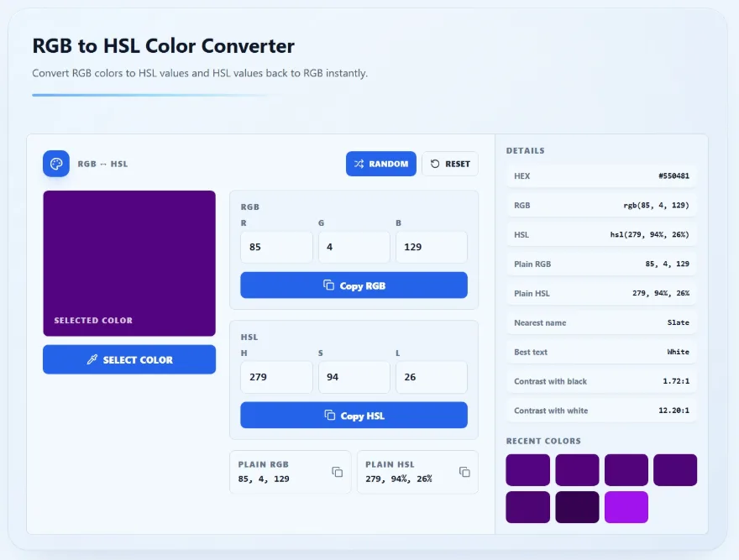Click the hsl(279, 94%, 26%) detail value
Image resolution: width=739 pixels, height=560 pixels.
[649, 234]
